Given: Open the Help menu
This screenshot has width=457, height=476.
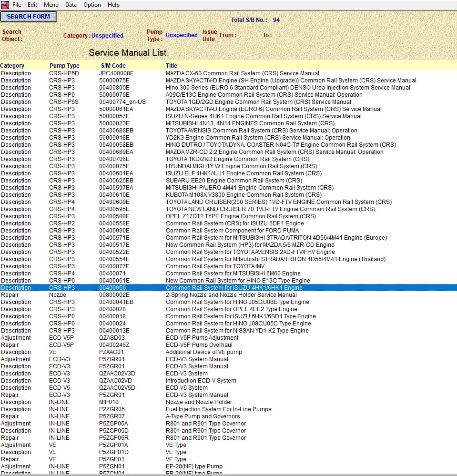Looking at the screenshot, I should tap(113, 5).
